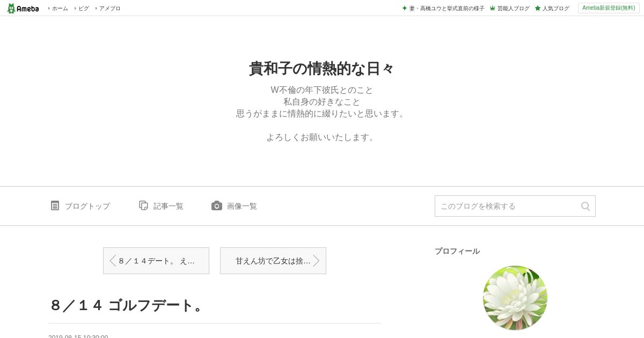Open the ピグ menu item

coord(83,8)
